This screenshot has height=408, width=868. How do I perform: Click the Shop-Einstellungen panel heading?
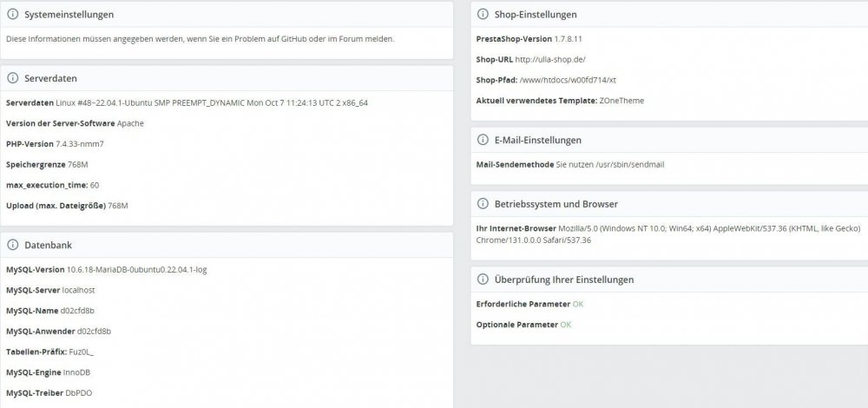click(536, 15)
